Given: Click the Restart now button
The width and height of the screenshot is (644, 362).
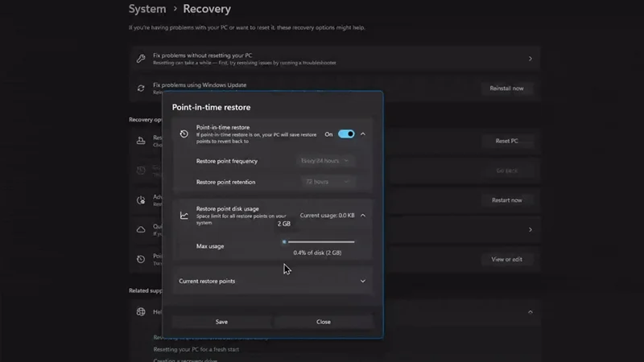Looking at the screenshot, I should (507, 200).
